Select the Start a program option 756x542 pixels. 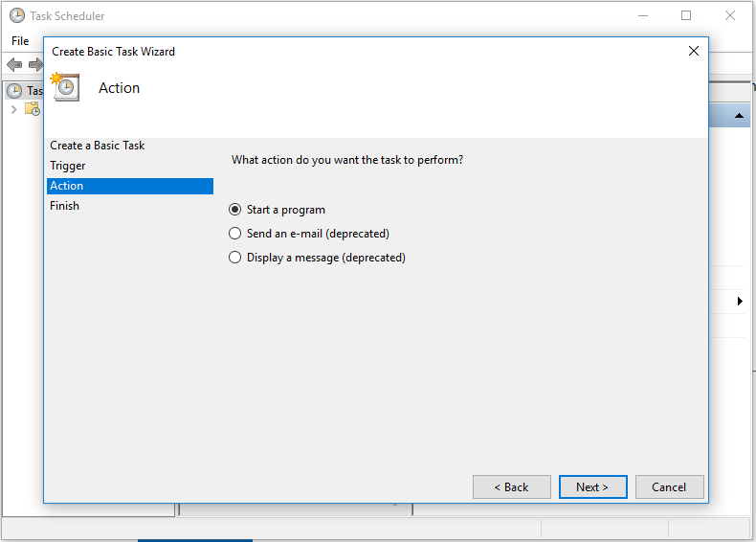pyautogui.click(x=277, y=210)
